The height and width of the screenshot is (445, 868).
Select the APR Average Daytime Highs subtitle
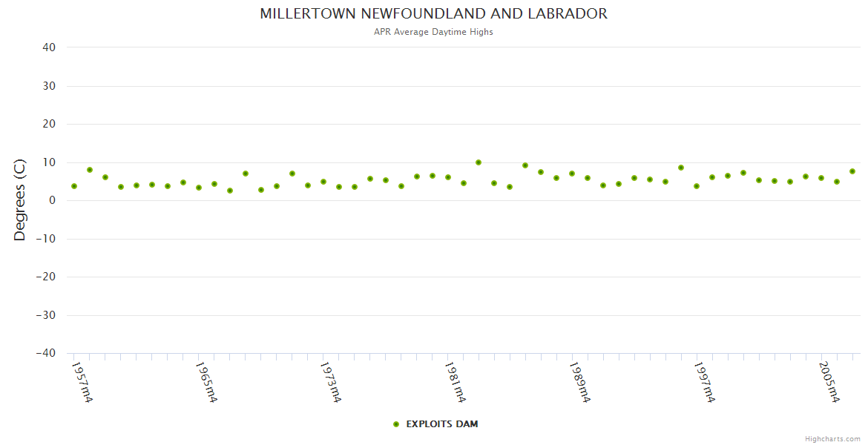(x=433, y=32)
